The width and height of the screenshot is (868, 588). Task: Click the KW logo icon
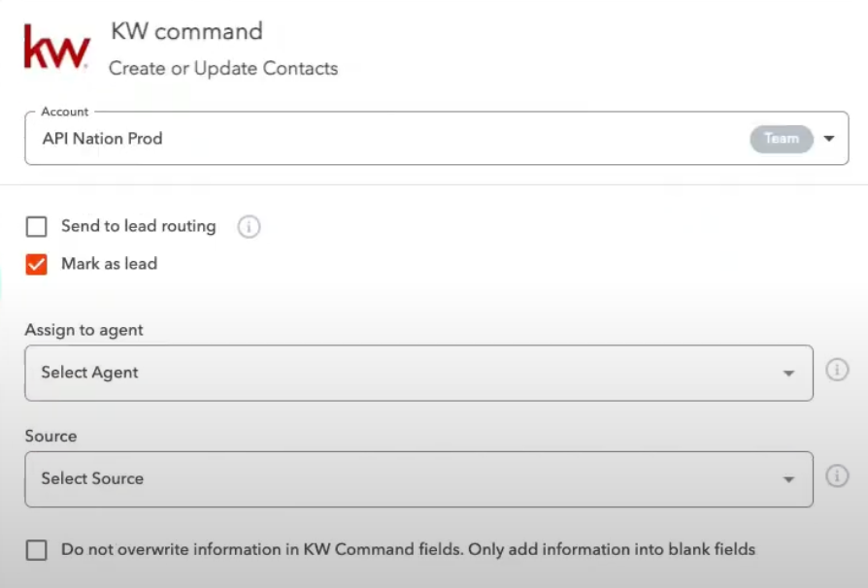[56, 48]
